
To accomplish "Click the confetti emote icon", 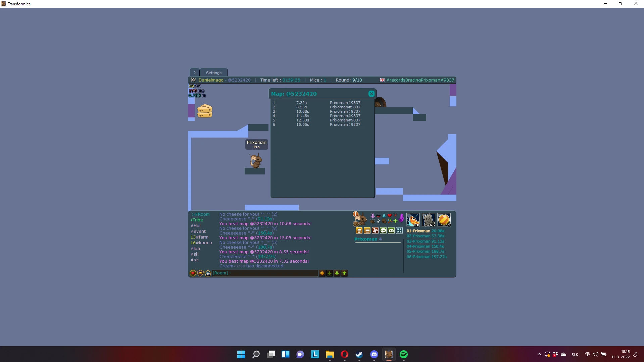I will (x=390, y=221).
